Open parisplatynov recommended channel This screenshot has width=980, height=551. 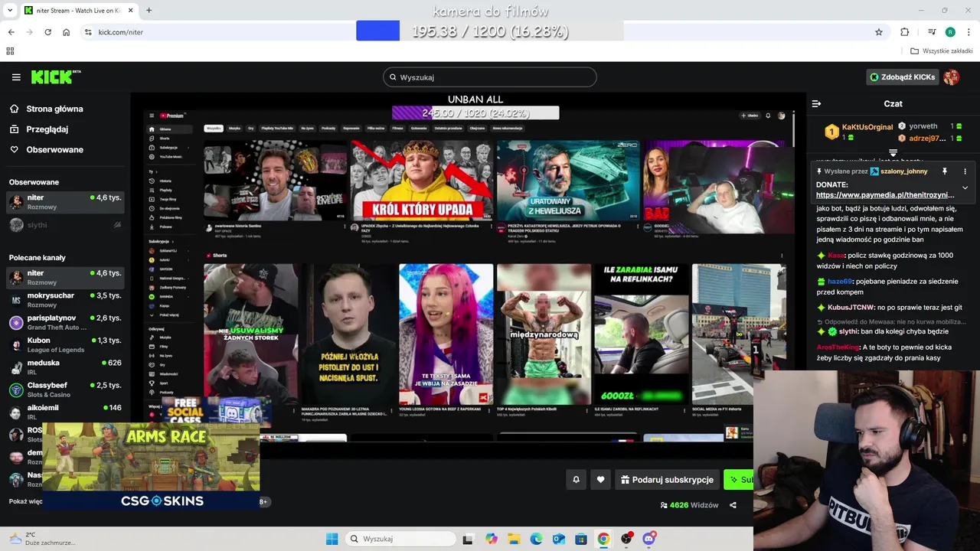coord(65,322)
